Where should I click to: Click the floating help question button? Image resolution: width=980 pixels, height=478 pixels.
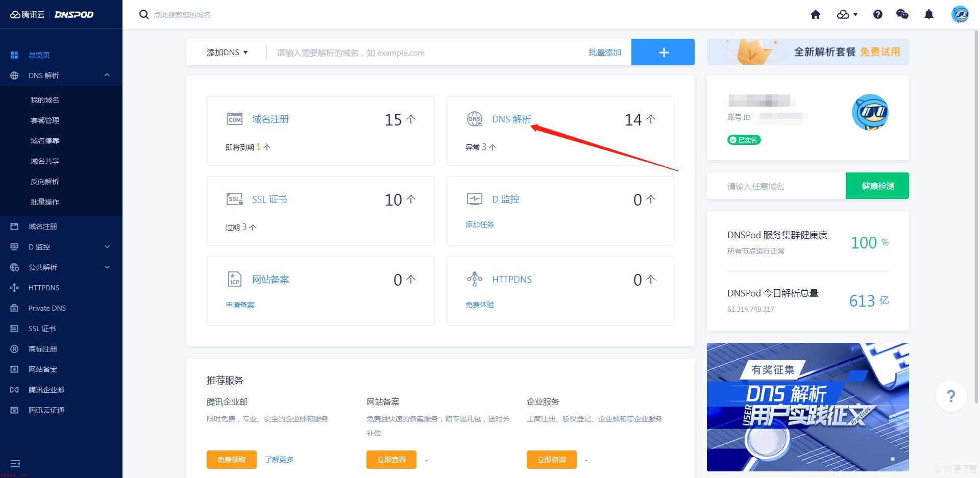(x=951, y=396)
